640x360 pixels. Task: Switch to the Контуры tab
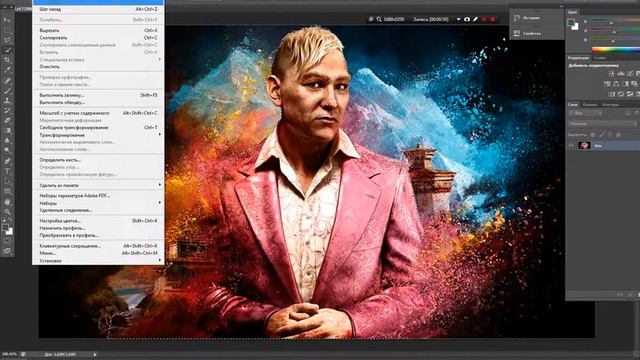pyautogui.click(x=611, y=105)
